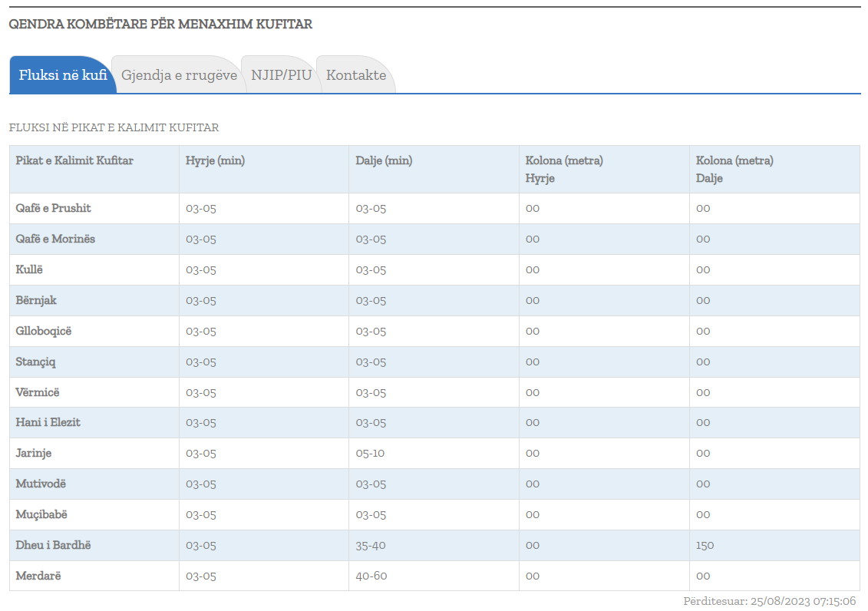Open the NJIP/PIU tab
The height and width of the screenshot is (611, 868).
tap(281, 74)
